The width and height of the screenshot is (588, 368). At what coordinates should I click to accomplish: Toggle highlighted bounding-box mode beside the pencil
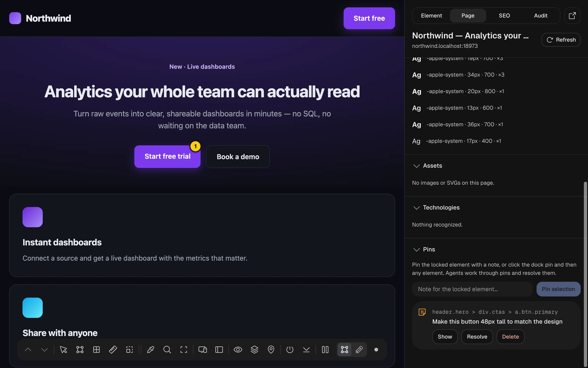pos(345,350)
